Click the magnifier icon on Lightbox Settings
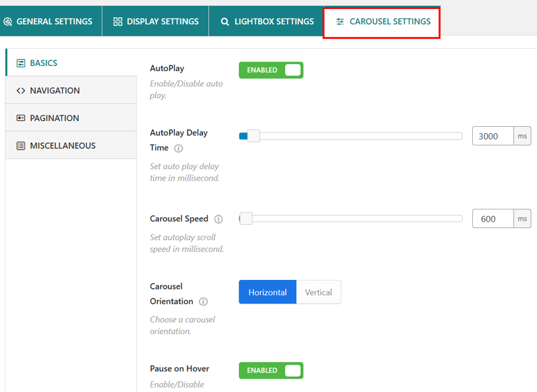 pyautogui.click(x=224, y=20)
